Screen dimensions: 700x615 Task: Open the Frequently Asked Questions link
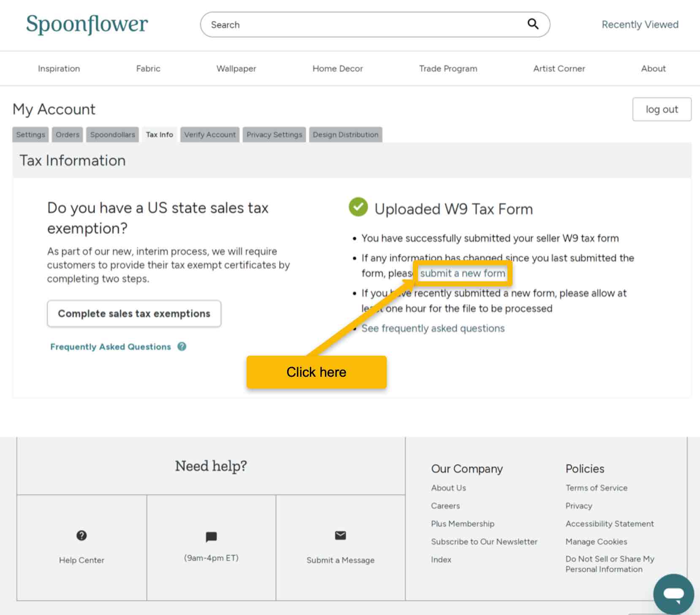pyautogui.click(x=111, y=347)
